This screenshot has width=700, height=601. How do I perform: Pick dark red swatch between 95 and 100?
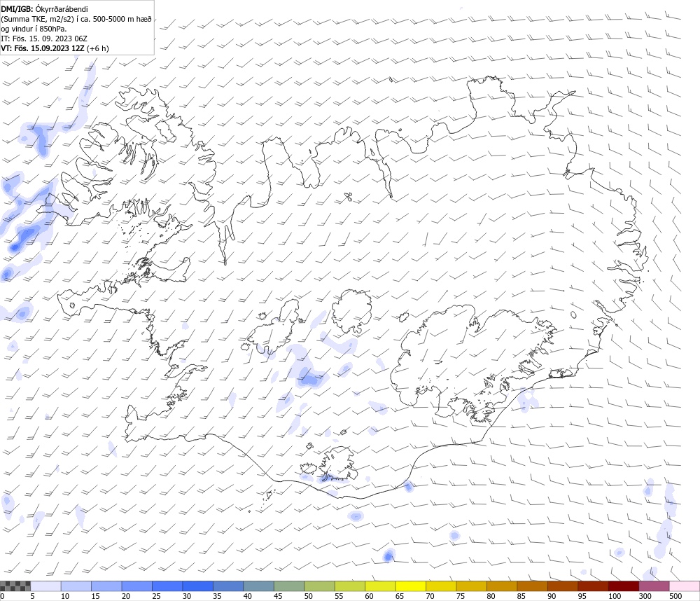(x=593, y=586)
